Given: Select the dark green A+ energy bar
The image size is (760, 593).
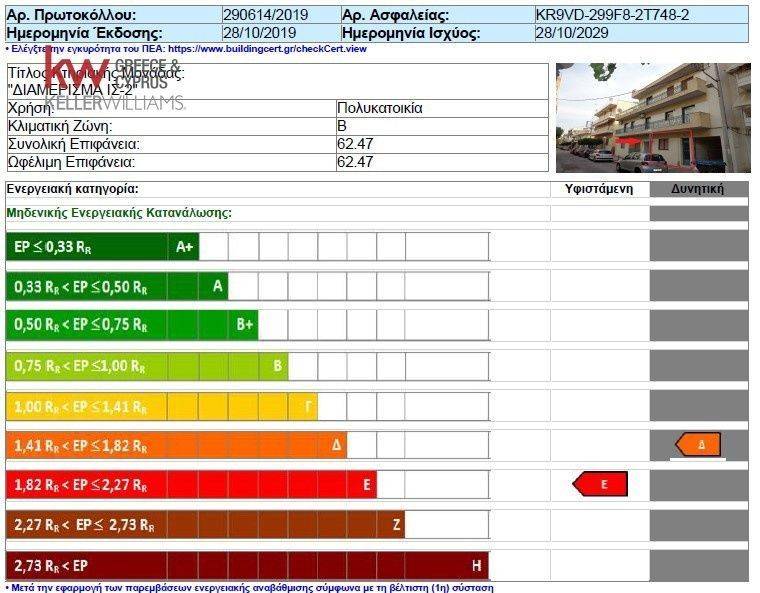Looking at the screenshot, I should (x=102, y=247).
